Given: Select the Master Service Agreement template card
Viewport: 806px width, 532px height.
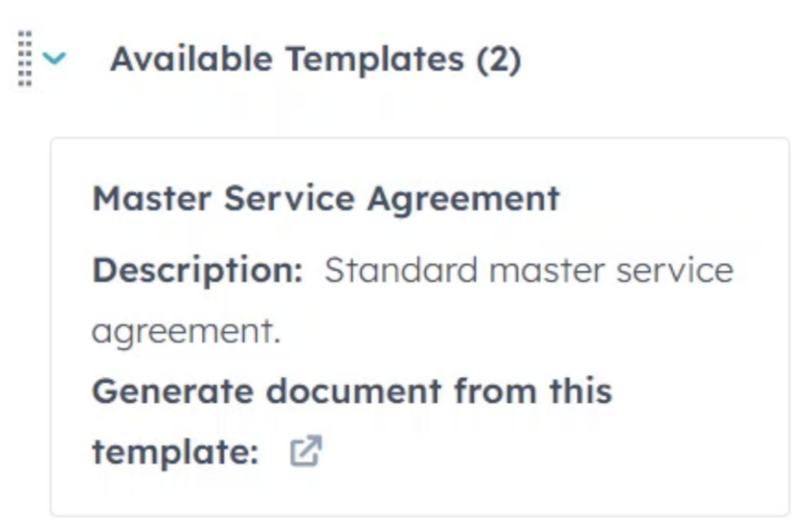Looking at the screenshot, I should [x=420, y=327].
